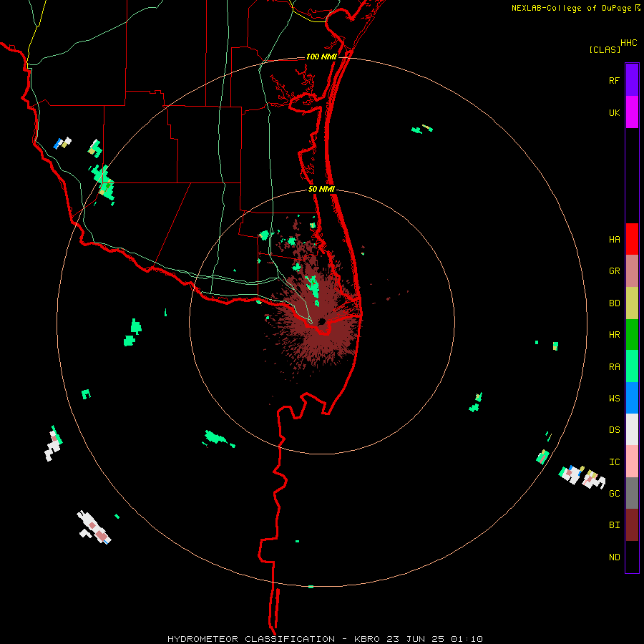This screenshot has height=644, width=644.
Task: Click the WS legend label
Action: pyautogui.click(x=614, y=399)
